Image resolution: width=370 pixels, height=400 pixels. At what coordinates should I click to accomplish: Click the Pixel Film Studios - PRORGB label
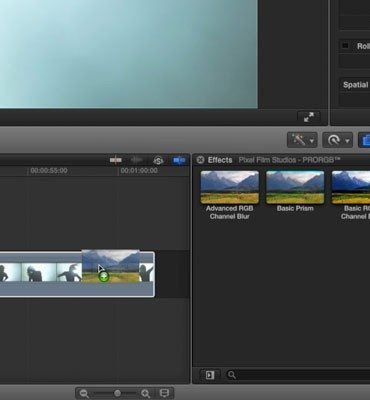coord(289,160)
